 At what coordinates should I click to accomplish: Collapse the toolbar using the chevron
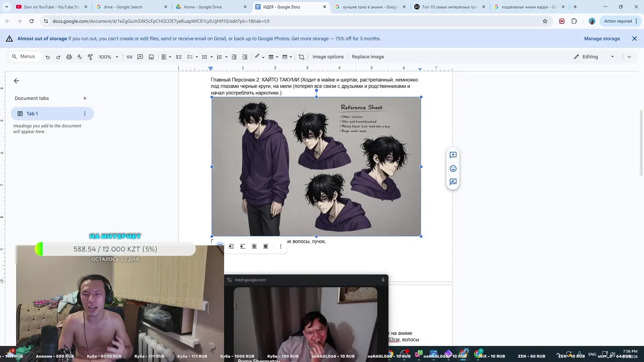(629, 57)
